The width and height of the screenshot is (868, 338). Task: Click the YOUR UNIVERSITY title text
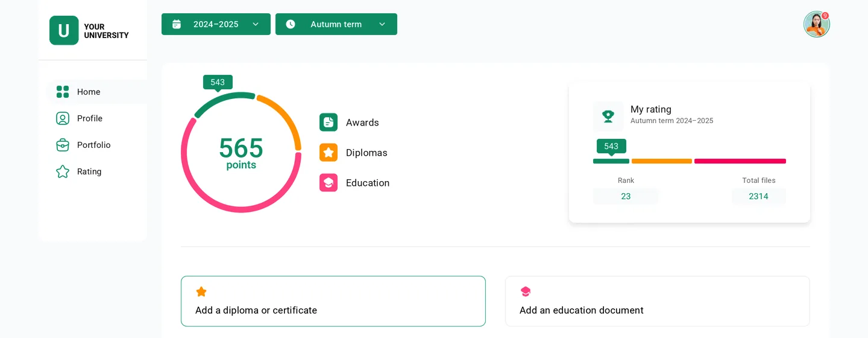106,31
